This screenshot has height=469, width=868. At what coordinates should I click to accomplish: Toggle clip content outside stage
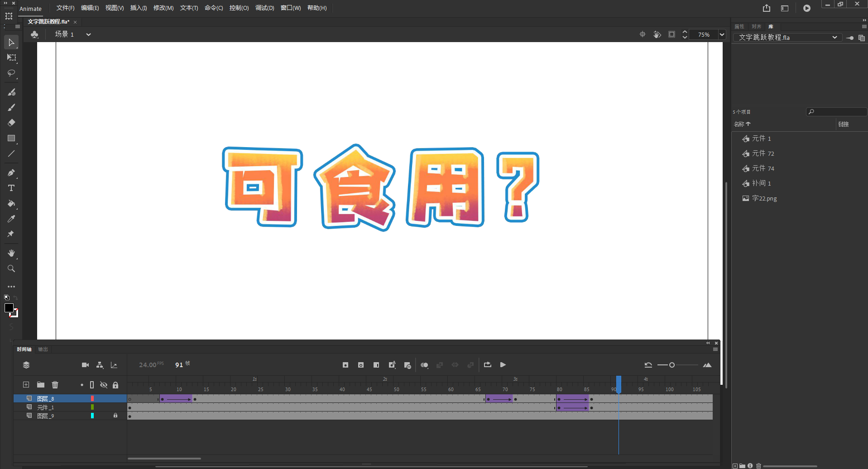[672, 34]
